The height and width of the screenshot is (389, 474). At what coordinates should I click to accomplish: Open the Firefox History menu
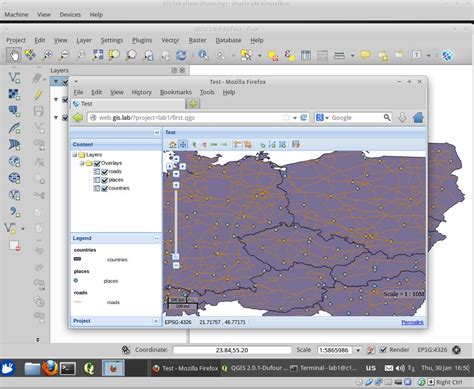pyautogui.click(x=141, y=92)
